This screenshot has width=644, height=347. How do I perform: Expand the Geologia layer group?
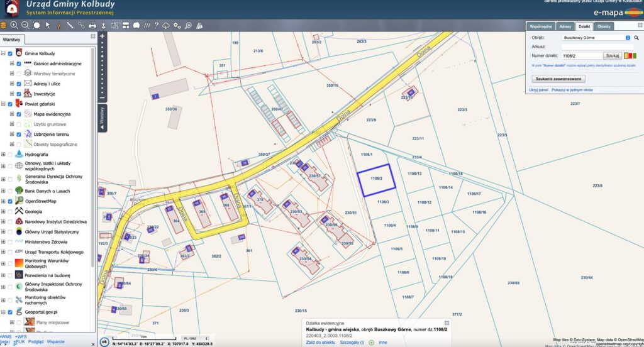[x=3, y=211]
